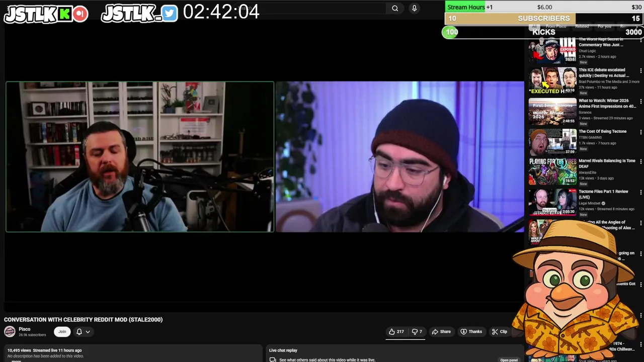Open the Winter Anime 2026 First Impressions thumbnail
Screen dimensions: 644x362
552,111
